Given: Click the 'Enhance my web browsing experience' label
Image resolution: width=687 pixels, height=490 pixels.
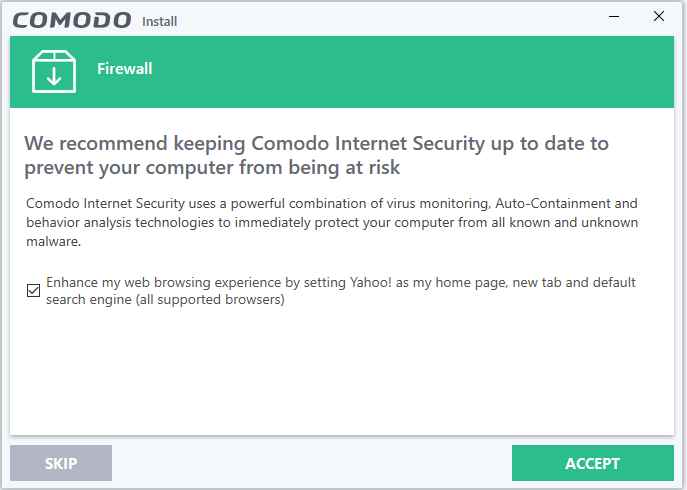Looking at the screenshot, I should (x=160, y=283).
